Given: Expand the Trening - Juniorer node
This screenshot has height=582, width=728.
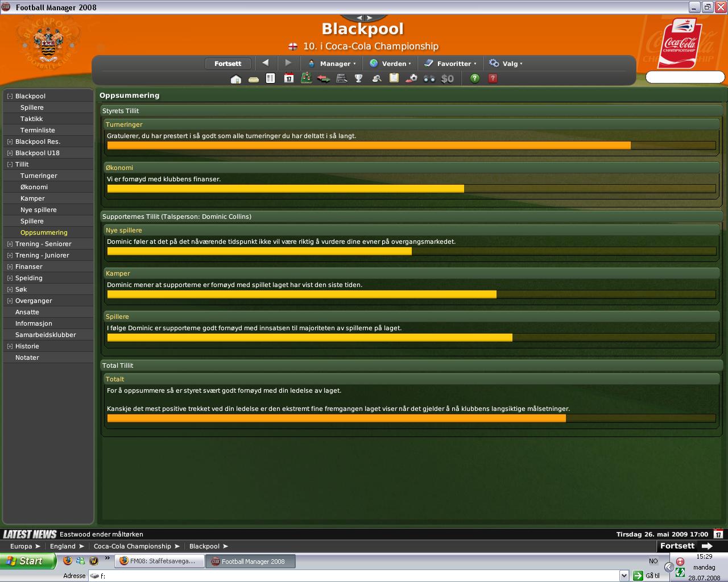Looking at the screenshot, I should pyautogui.click(x=10, y=255).
